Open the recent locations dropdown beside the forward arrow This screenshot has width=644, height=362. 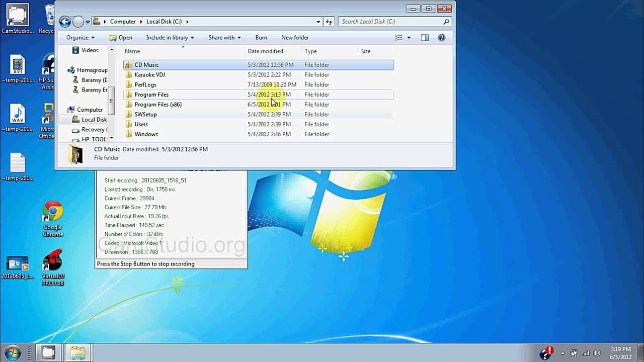pyautogui.click(x=88, y=22)
